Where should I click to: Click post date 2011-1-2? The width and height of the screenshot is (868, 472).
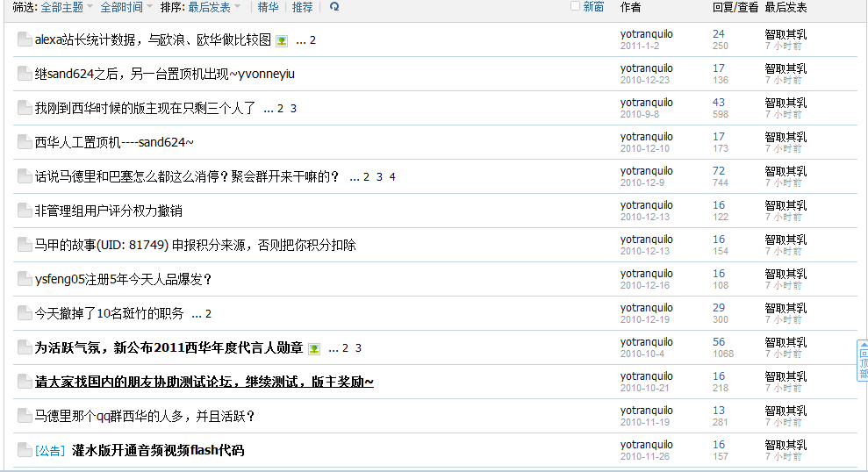[640, 46]
